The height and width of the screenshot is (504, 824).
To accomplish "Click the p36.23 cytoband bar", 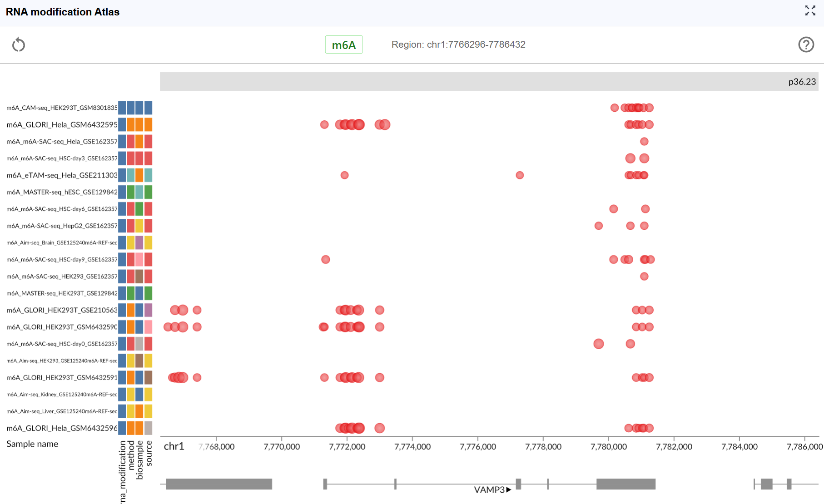I will pyautogui.click(x=489, y=81).
